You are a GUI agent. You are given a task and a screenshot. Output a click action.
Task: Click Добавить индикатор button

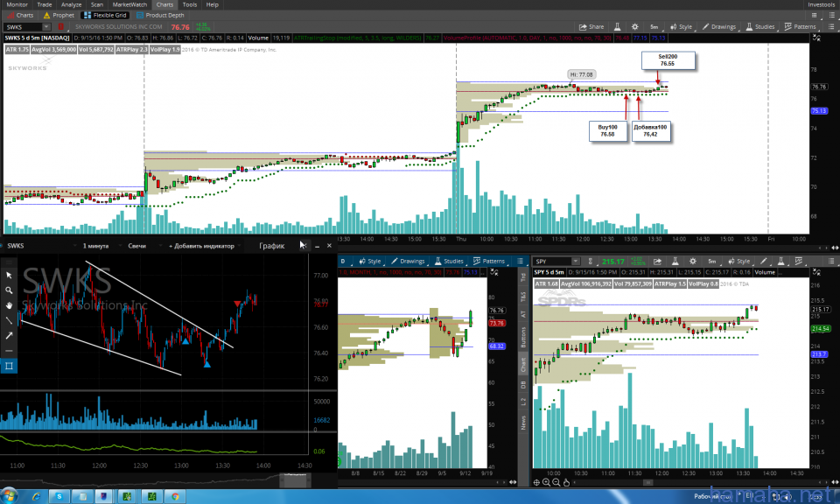[201, 246]
